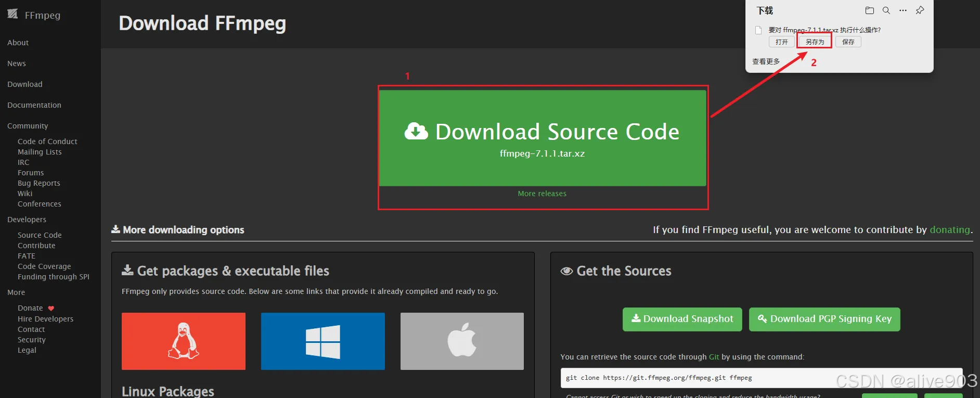Click the 保存 (Save) button

848,42
